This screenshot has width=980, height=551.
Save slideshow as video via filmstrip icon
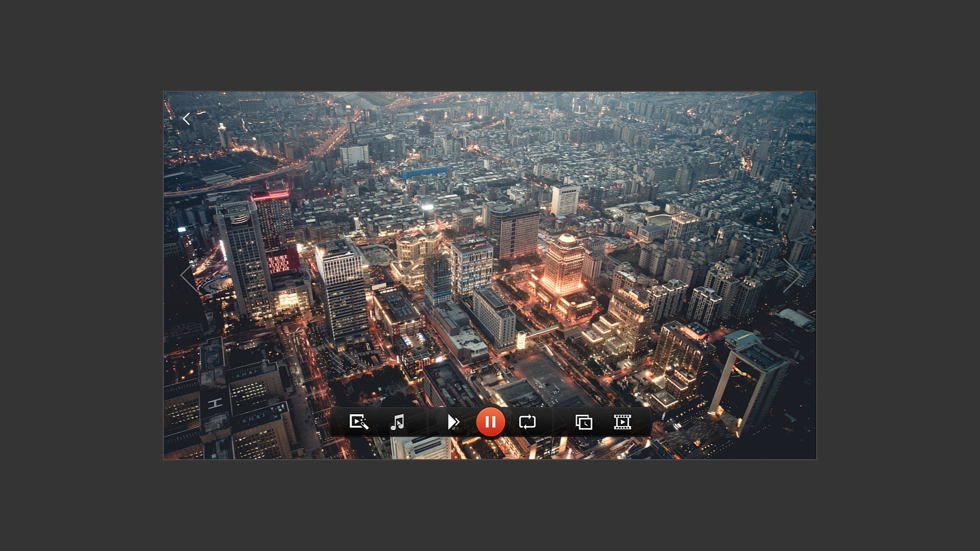click(x=622, y=422)
